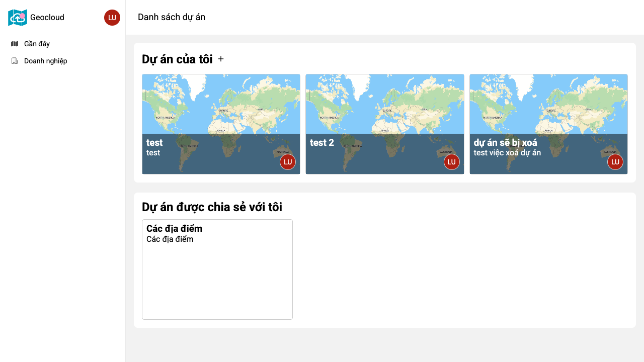Click the Danh sách dự án header

tap(171, 17)
